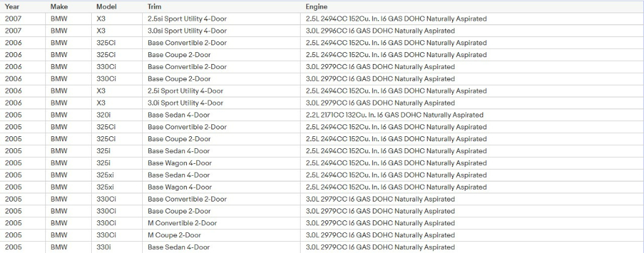Click the 320i model cell
Image resolution: width=644 pixels, height=253 pixels.
pos(104,115)
